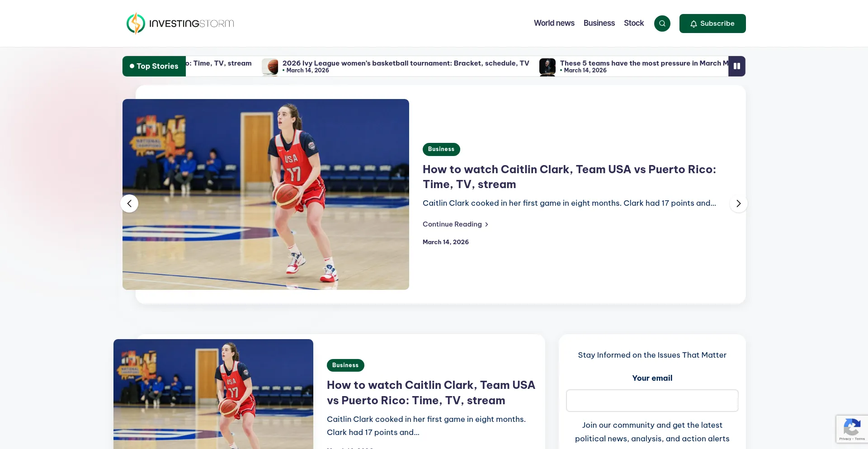Advance to the next carousel slide
868x449 pixels.
pyautogui.click(x=738, y=203)
